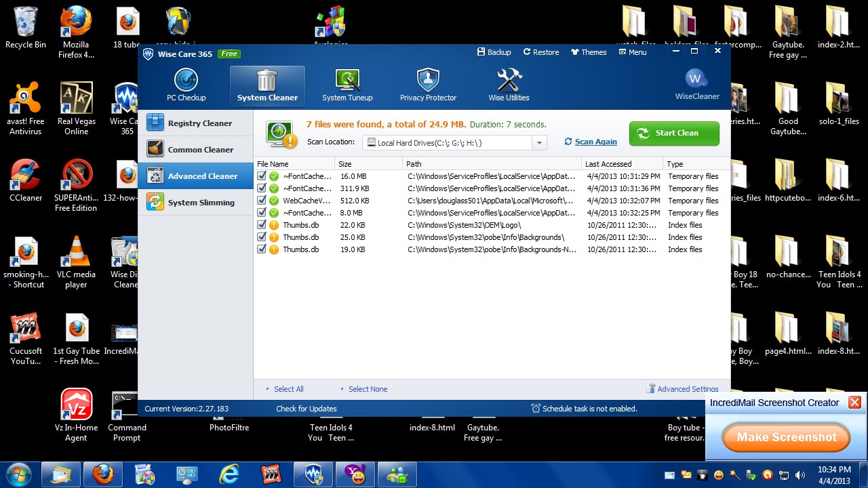Switch to Registry Cleaner sidebar tab
Image resolution: width=868 pixels, height=488 pixels.
(x=195, y=123)
